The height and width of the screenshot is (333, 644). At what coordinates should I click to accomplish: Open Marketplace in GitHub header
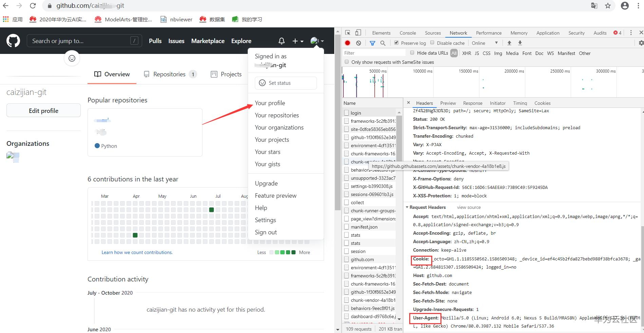[208, 41]
